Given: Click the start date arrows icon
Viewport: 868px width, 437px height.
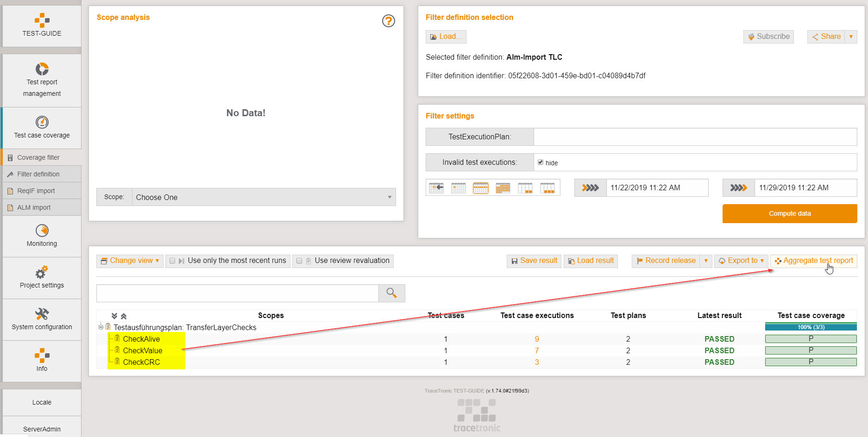Looking at the screenshot, I should pos(590,188).
